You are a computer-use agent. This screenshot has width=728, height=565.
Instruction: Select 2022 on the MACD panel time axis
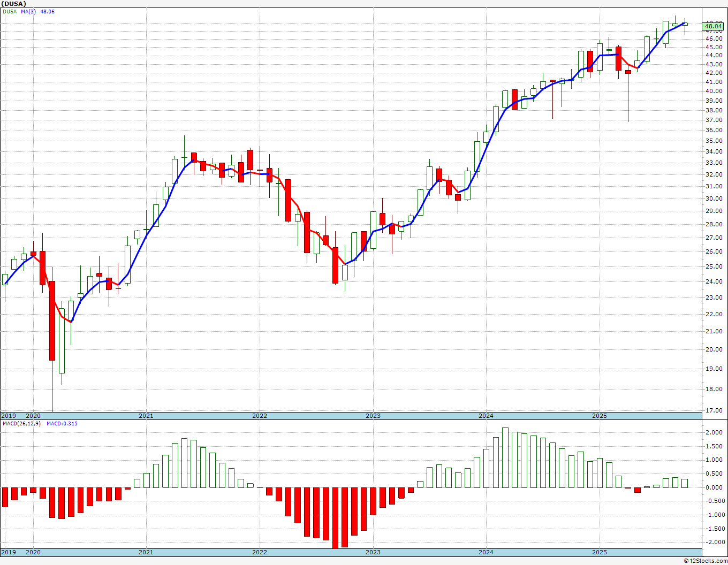[x=260, y=552]
